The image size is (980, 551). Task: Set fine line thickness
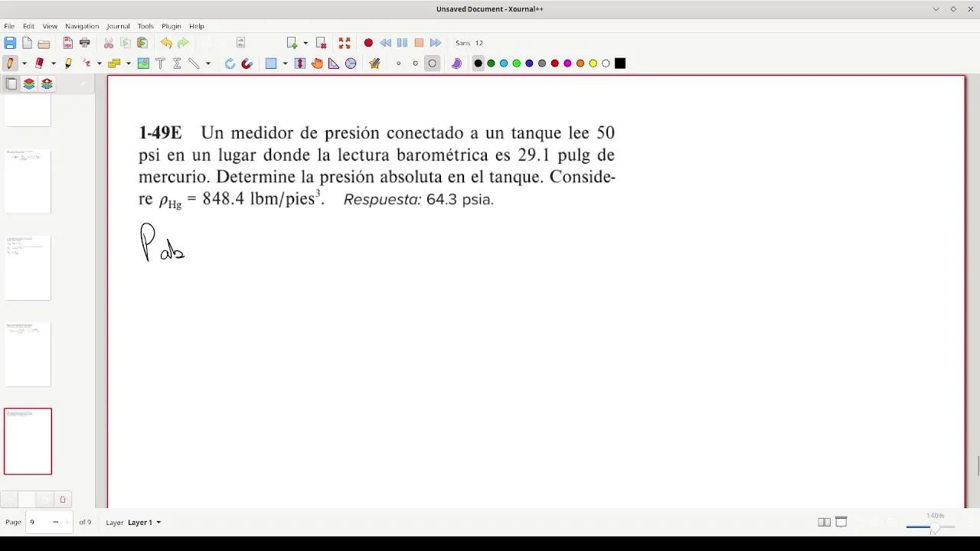point(398,64)
